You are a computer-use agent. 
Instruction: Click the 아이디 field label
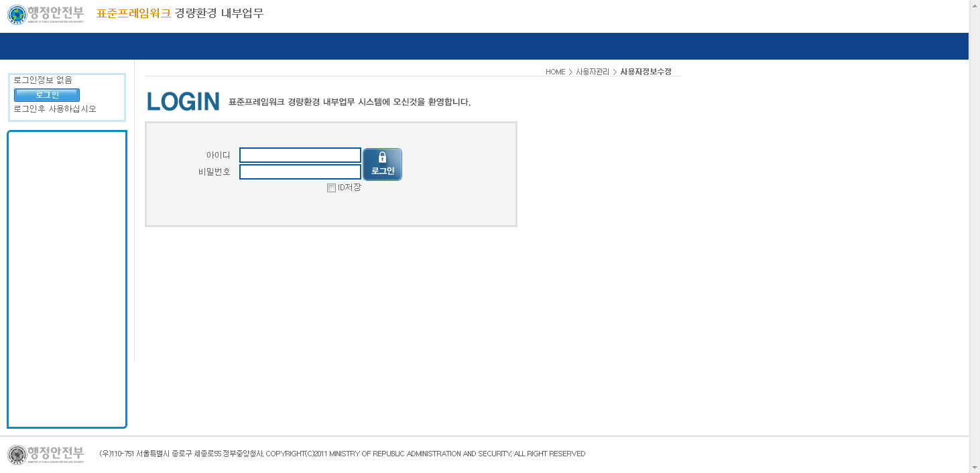pyautogui.click(x=218, y=155)
